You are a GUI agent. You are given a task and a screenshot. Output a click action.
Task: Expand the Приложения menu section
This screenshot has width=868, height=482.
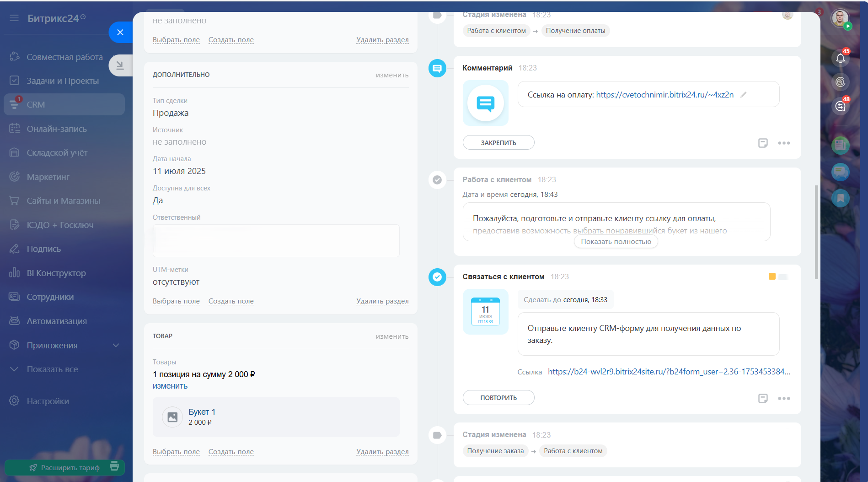point(116,345)
